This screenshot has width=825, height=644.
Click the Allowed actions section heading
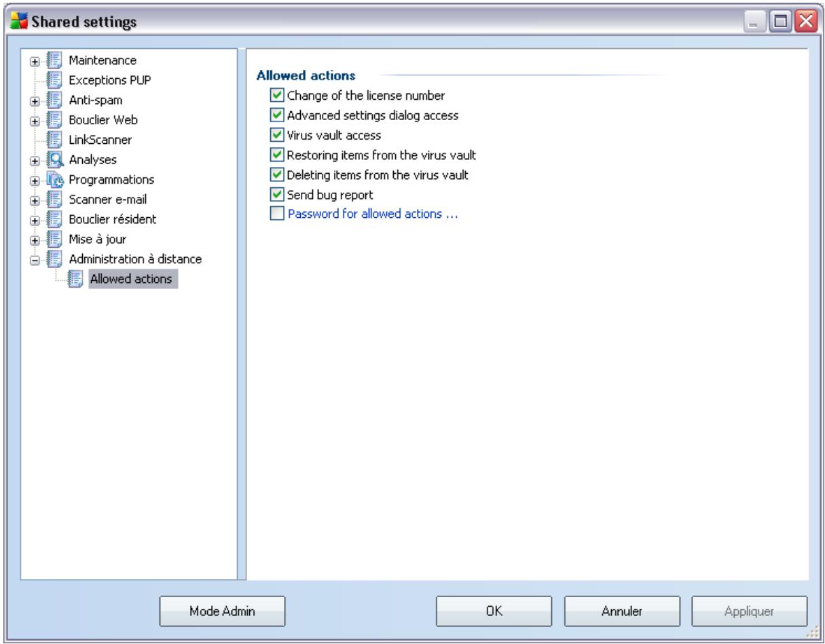click(x=306, y=75)
